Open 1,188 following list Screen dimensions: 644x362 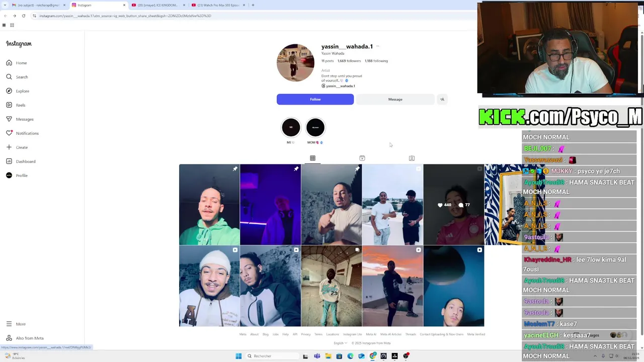pyautogui.click(x=376, y=61)
